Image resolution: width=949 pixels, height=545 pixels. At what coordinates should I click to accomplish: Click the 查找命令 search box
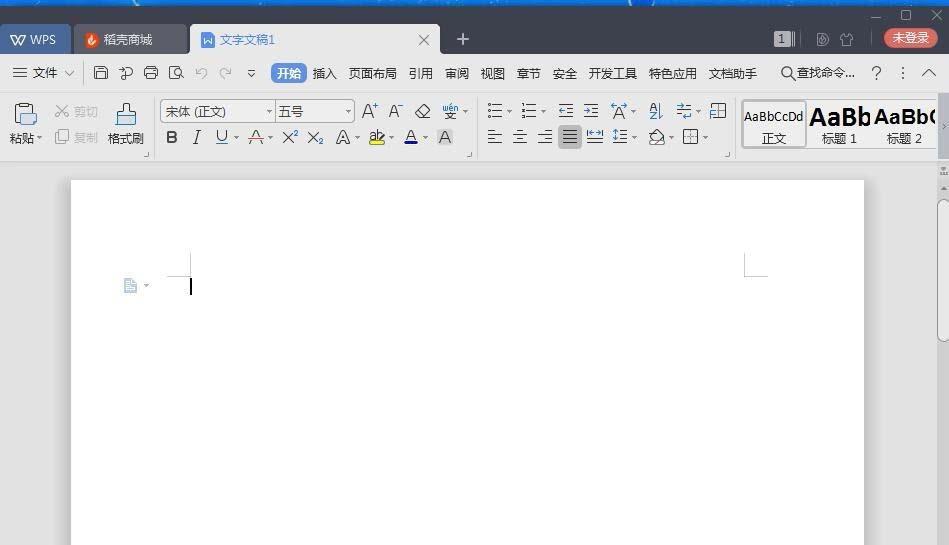[x=818, y=73]
